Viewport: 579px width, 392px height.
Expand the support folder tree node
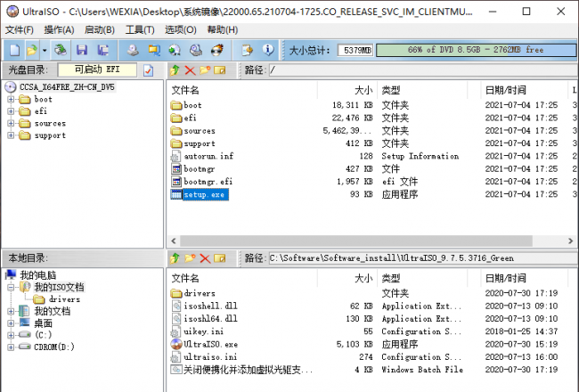(x=11, y=135)
